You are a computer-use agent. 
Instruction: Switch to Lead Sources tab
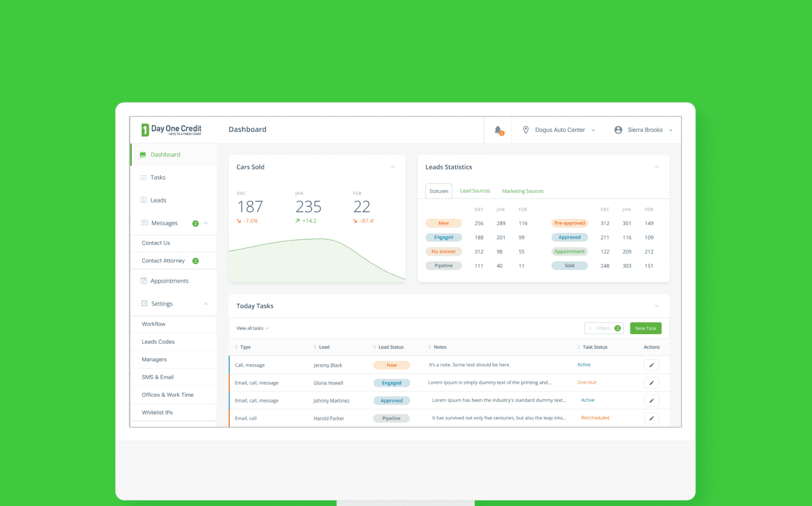pyautogui.click(x=475, y=191)
